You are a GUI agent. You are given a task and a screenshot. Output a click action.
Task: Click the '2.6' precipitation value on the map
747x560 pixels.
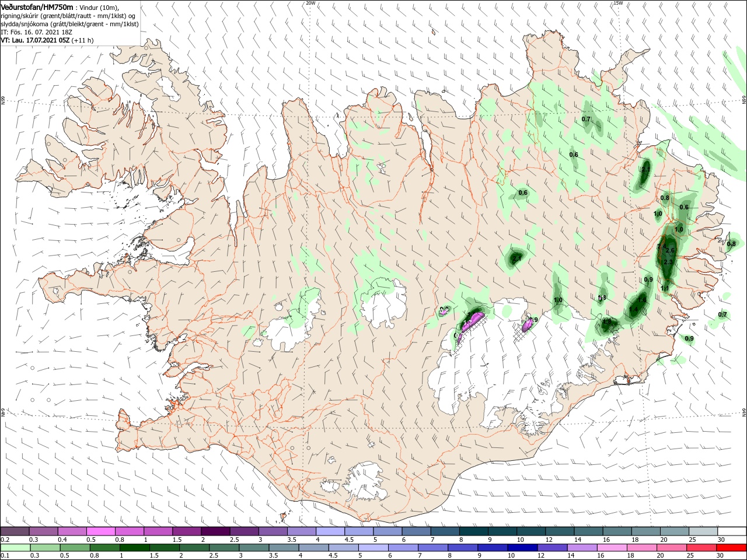click(670, 251)
